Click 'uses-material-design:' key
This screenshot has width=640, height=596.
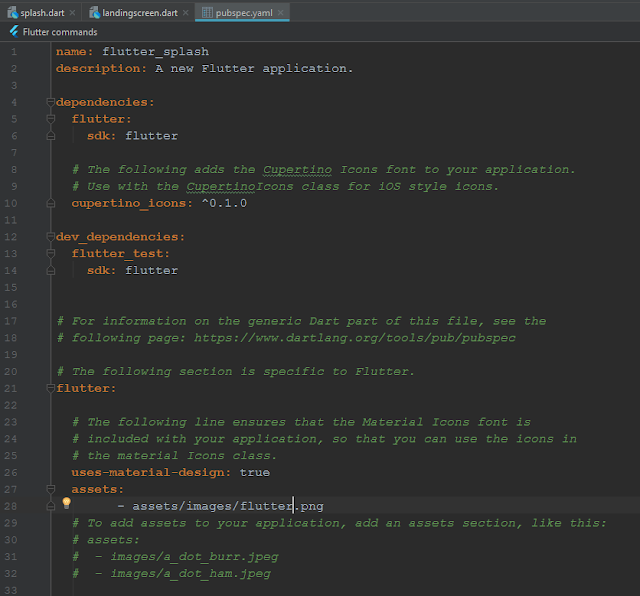click(151, 472)
